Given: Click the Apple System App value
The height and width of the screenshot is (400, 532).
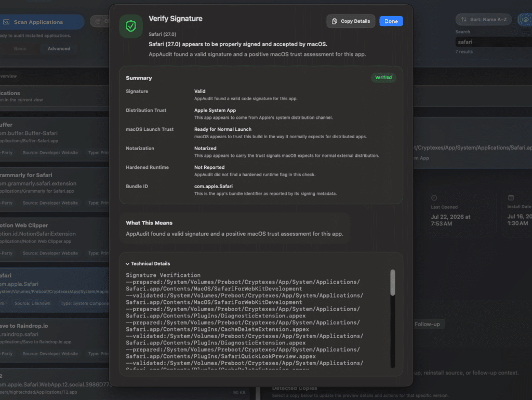Looking at the screenshot, I should click(215, 110).
